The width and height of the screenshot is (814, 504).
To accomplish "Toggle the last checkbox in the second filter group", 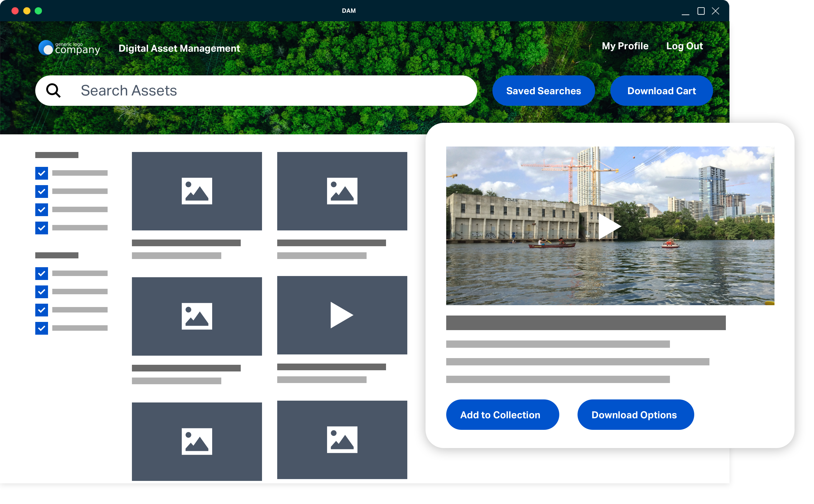I will (x=41, y=328).
